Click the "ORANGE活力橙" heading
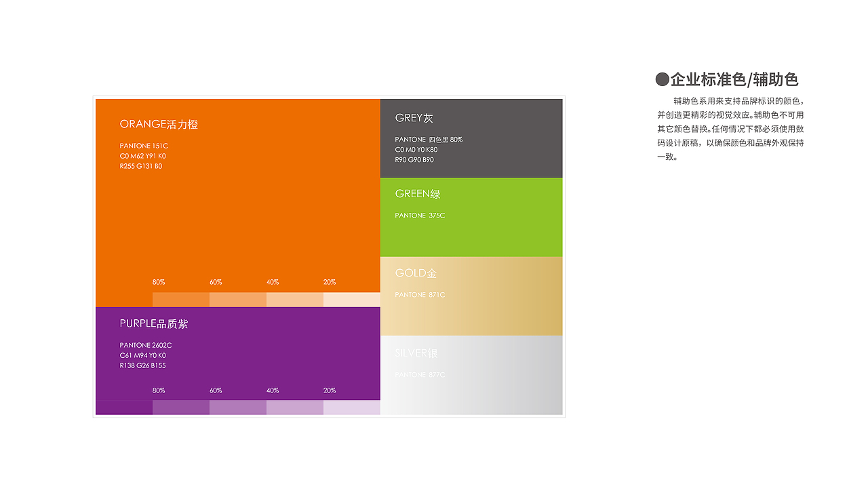Screen dimensions: 868x488 point(159,124)
